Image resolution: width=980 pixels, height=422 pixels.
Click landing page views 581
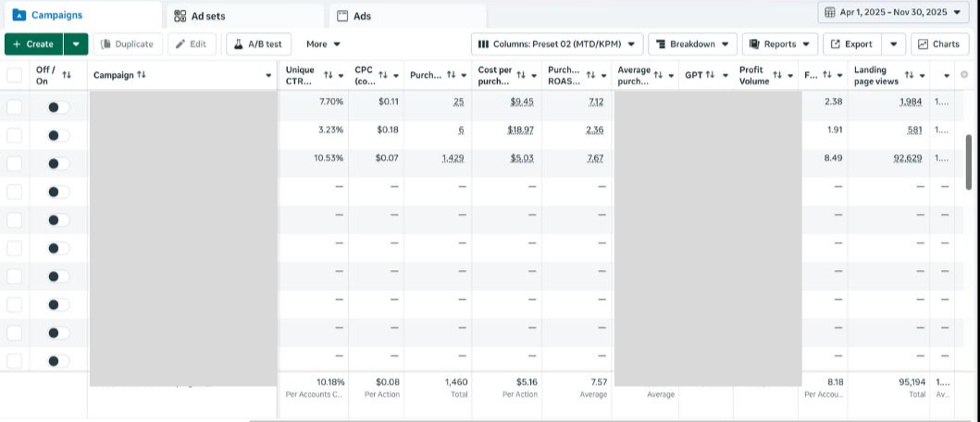pos(915,130)
